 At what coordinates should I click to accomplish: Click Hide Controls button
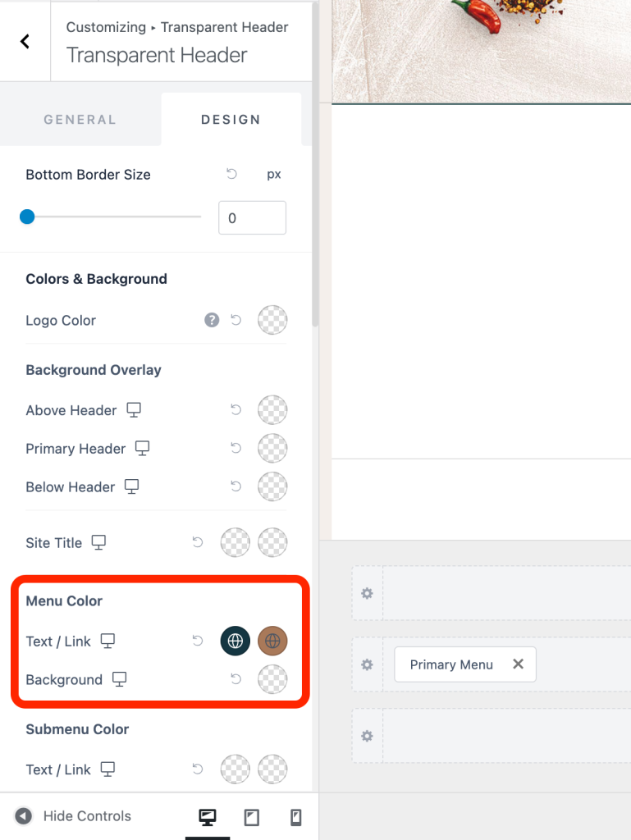(73, 816)
